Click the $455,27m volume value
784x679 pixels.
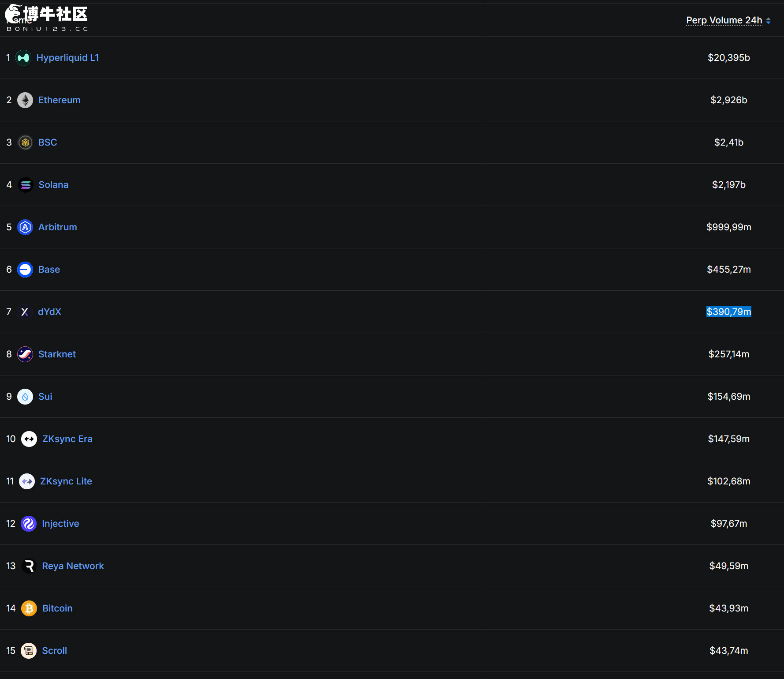[x=729, y=270]
